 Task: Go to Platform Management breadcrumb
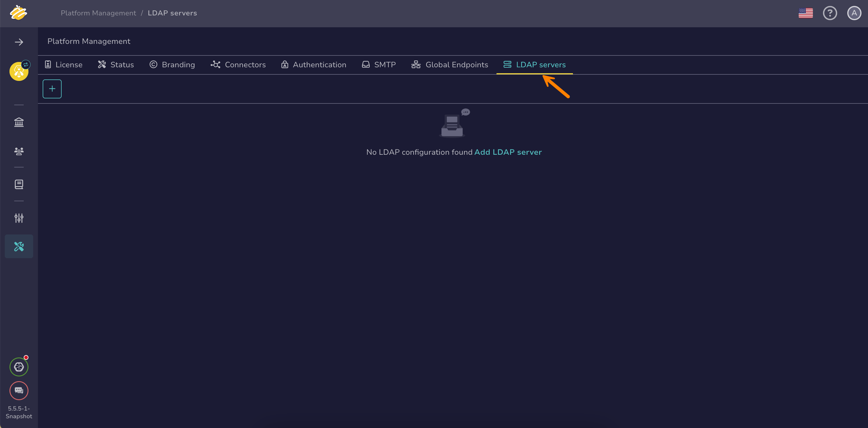tap(98, 13)
